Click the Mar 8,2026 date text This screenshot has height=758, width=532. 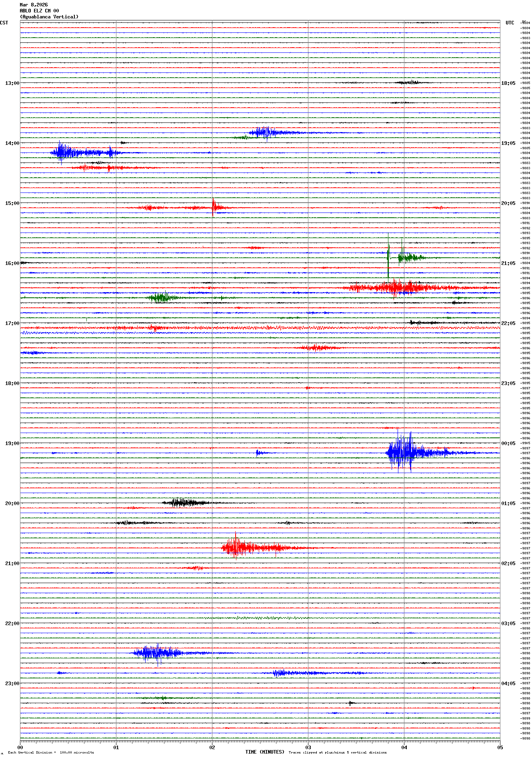click(x=34, y=5)
